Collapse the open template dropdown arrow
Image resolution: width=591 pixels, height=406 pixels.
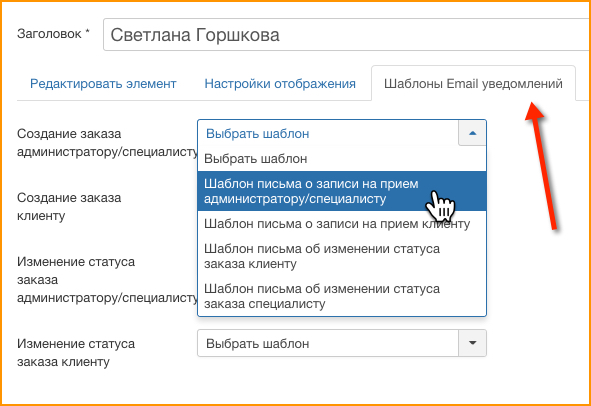coord(472,133)
